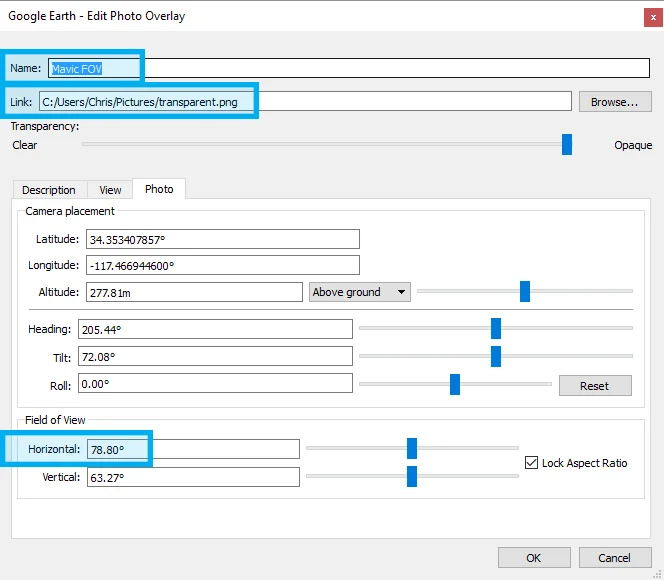Click the Vertical field of view input
The height and width of the screenshot is (580, 664).
tap(193, 477)
